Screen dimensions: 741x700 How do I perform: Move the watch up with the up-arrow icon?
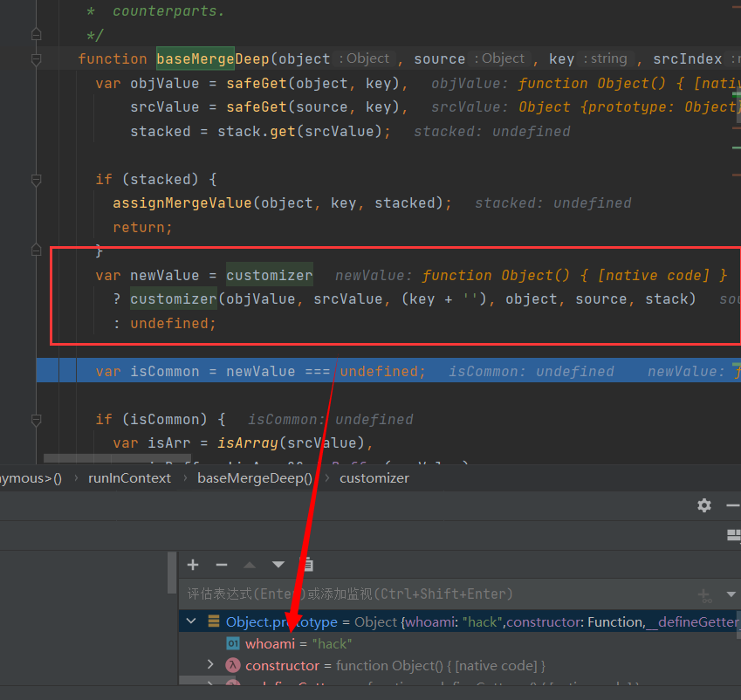pyautogui.click(x=250, y=565)
